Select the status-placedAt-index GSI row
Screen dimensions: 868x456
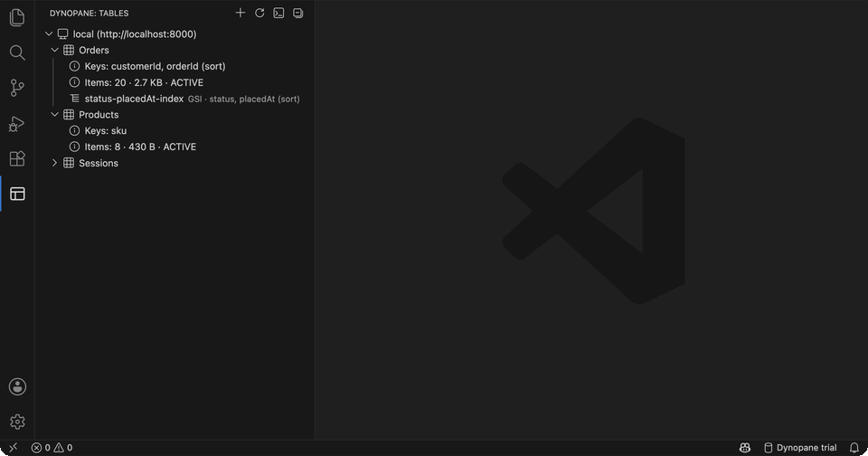[175, 99]
